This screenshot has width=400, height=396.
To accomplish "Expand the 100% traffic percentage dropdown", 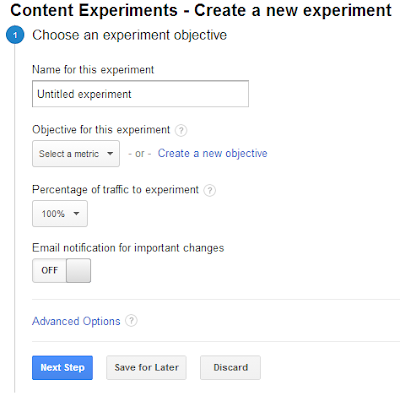I will coord(60,214).
